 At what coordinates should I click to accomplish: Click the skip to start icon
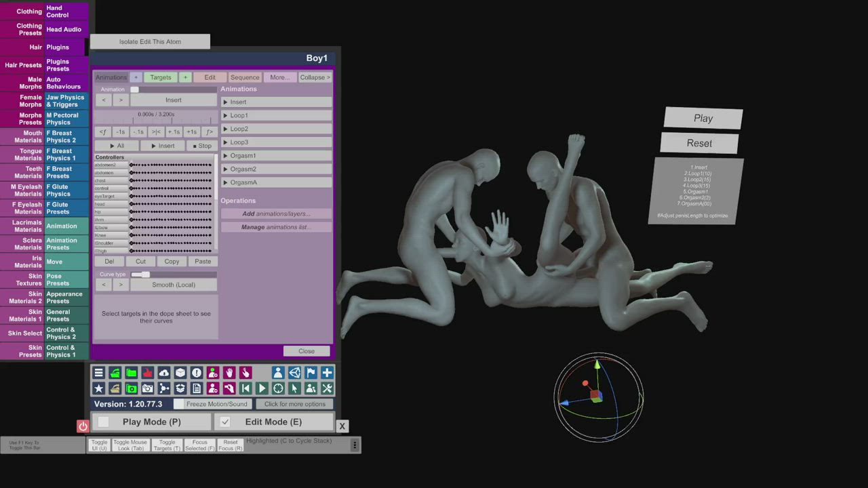(x=245, y=388)
